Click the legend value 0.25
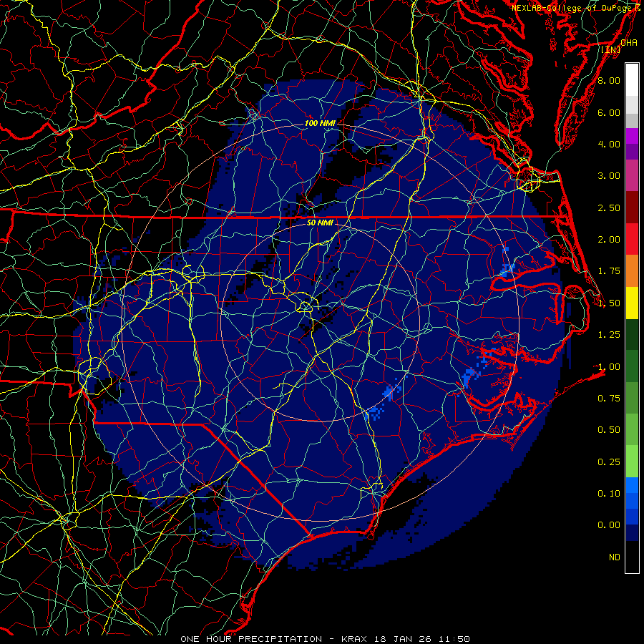The image size is (644, 644). click(x=609, y=462)
